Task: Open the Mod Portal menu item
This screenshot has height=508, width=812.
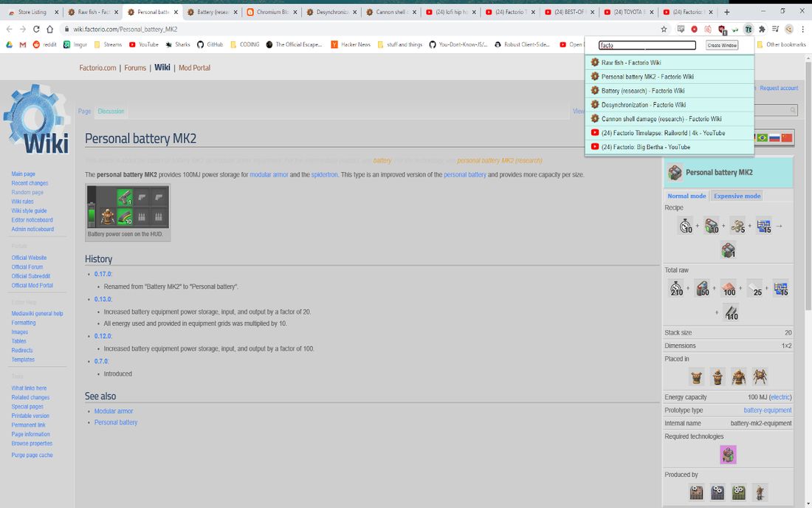Action: coord(194,67)
